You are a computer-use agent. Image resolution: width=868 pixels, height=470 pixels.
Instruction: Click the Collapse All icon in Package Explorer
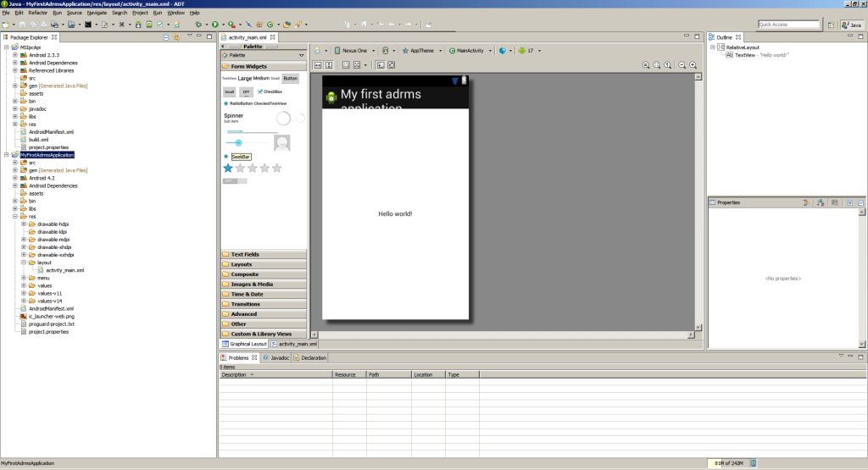click(166, 37)
